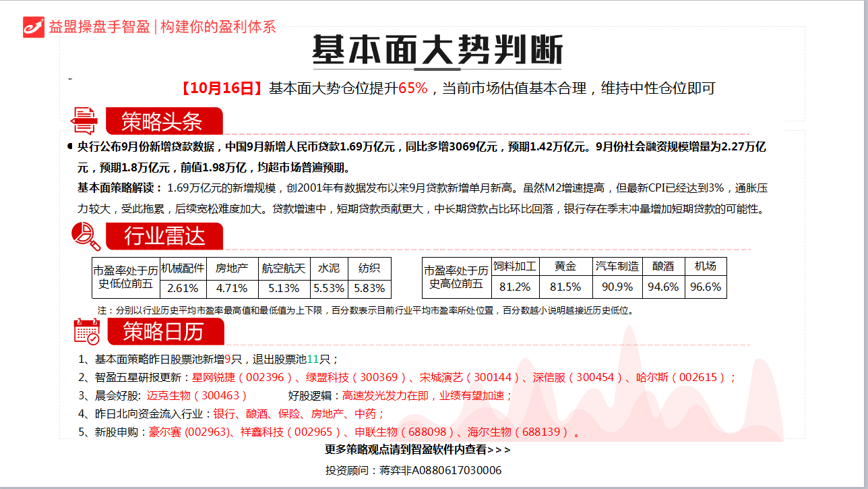
Task: Click the newspaper icon beside 策略头条
Action: (85, 121)
